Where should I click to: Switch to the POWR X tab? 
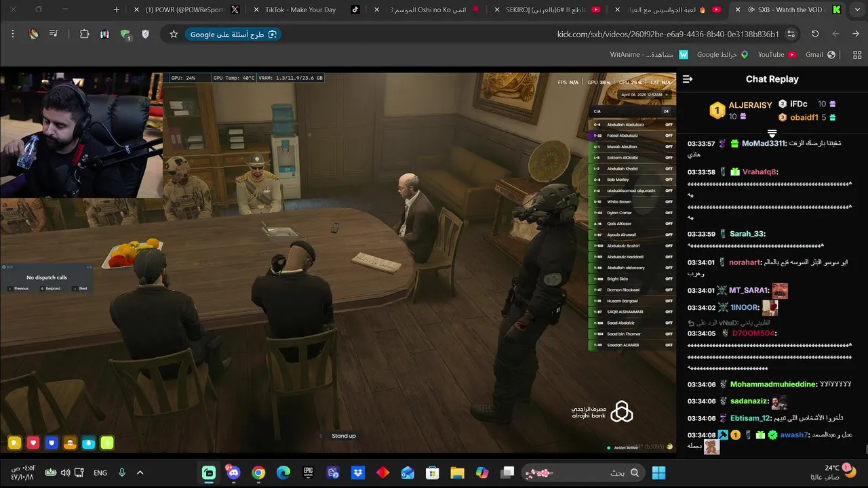(x=188, y=9)
